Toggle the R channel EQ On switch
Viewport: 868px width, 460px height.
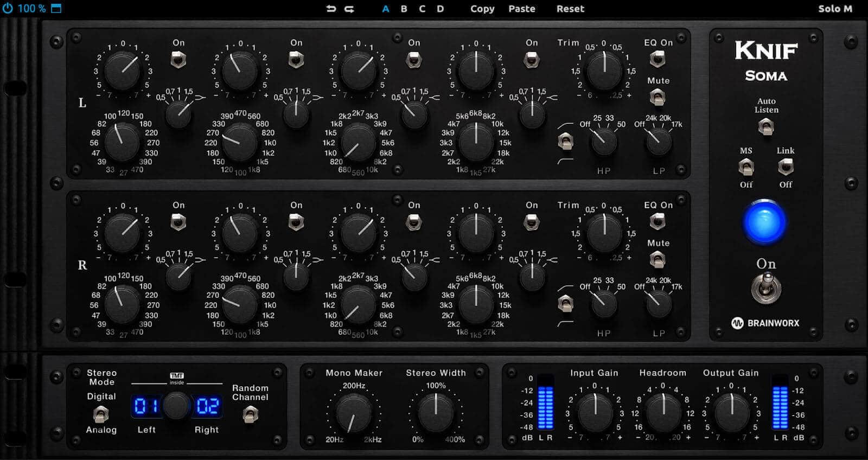point(658,221)
